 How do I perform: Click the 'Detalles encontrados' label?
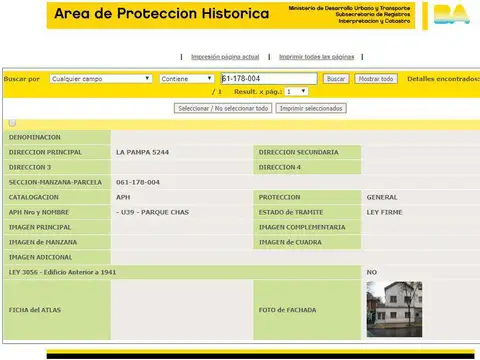click(x=443, y=79)
